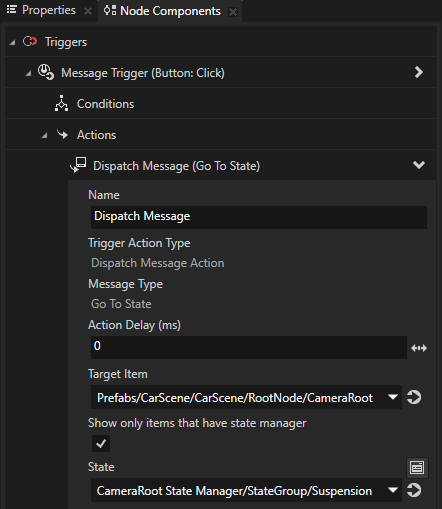Click the State label

[x=101, y=467]
